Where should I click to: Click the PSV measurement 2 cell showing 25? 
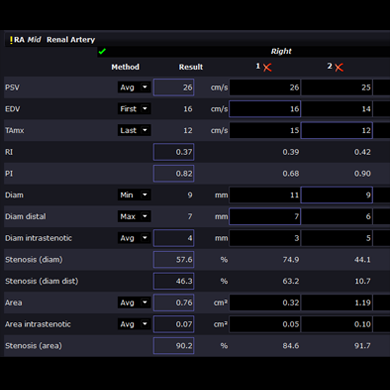pos(337,87)
